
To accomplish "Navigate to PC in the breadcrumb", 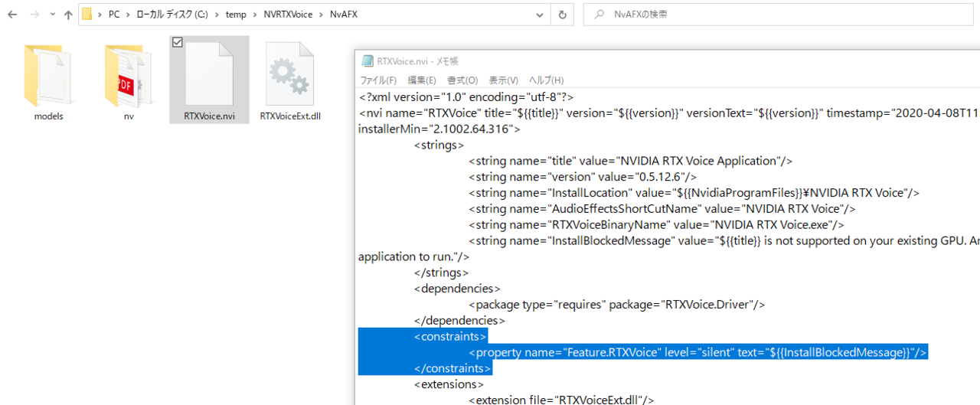I will [x=114, y=15].
